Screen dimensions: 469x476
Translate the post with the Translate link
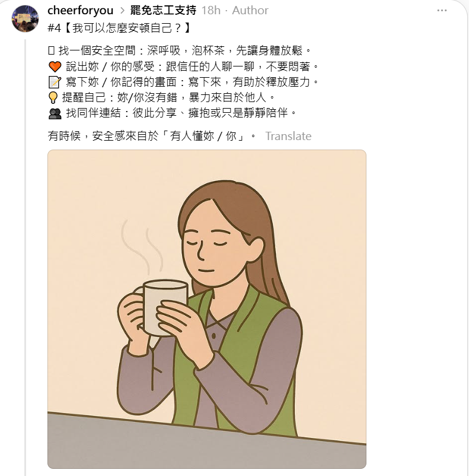coord(288,136)
